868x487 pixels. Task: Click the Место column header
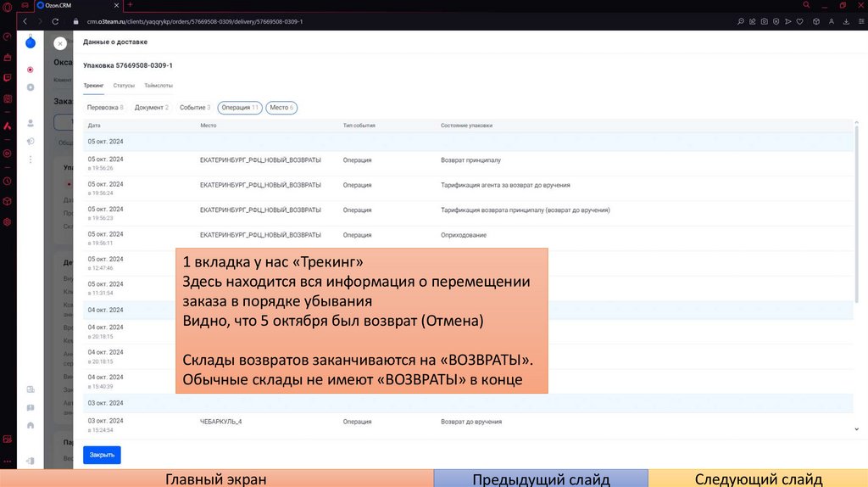(x=209, y=126)
